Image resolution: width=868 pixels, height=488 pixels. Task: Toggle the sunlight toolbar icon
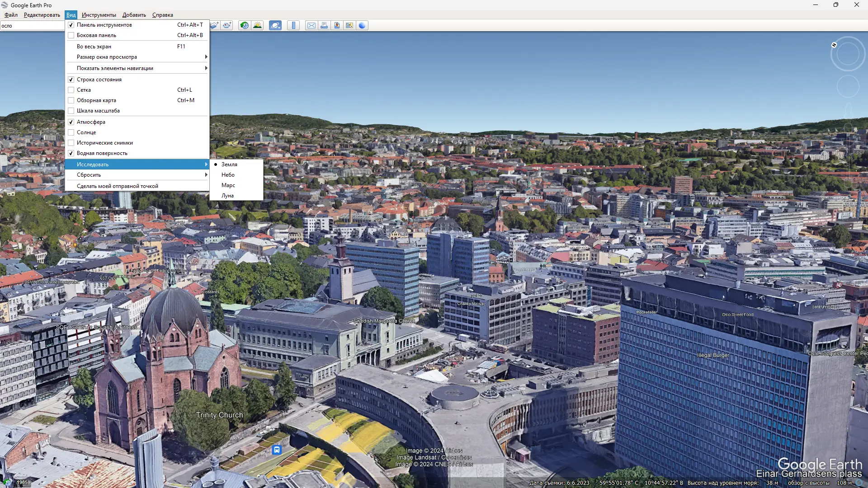(257, 25)
